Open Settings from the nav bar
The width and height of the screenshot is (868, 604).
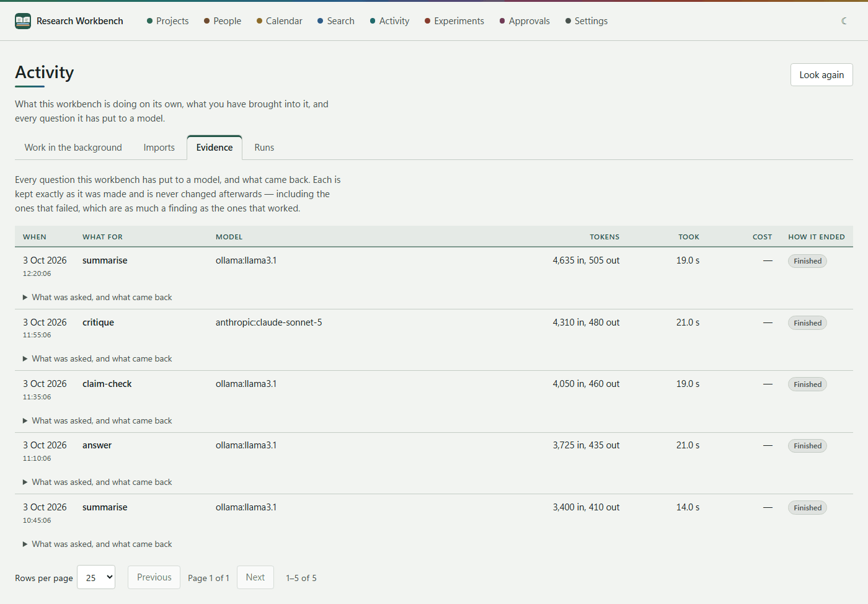[x=587, y=21]
